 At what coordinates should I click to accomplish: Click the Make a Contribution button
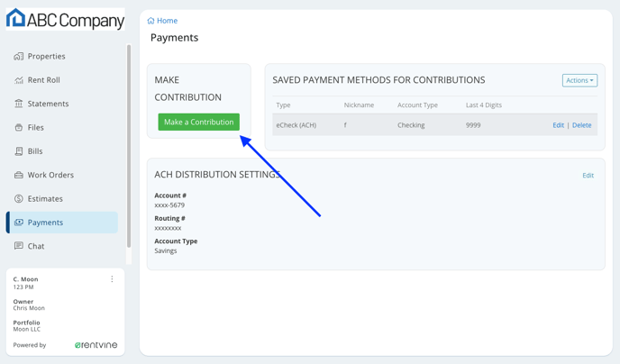199,122
